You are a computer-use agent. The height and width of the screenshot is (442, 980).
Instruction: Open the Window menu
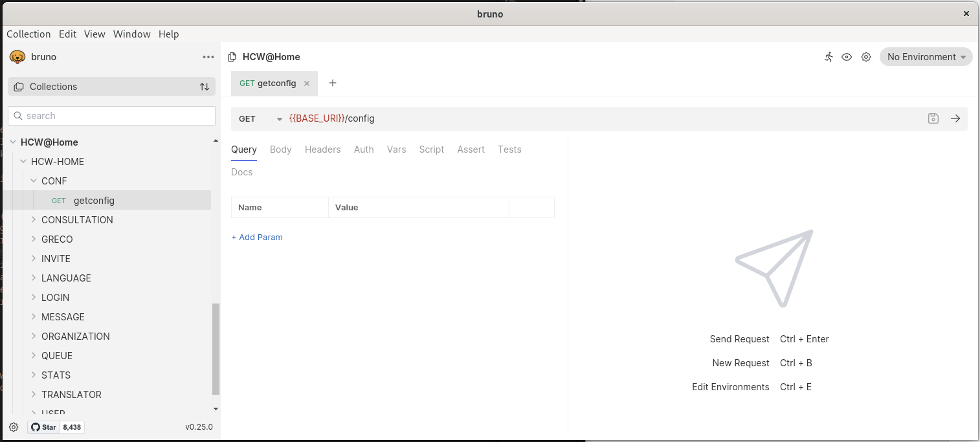132,34
